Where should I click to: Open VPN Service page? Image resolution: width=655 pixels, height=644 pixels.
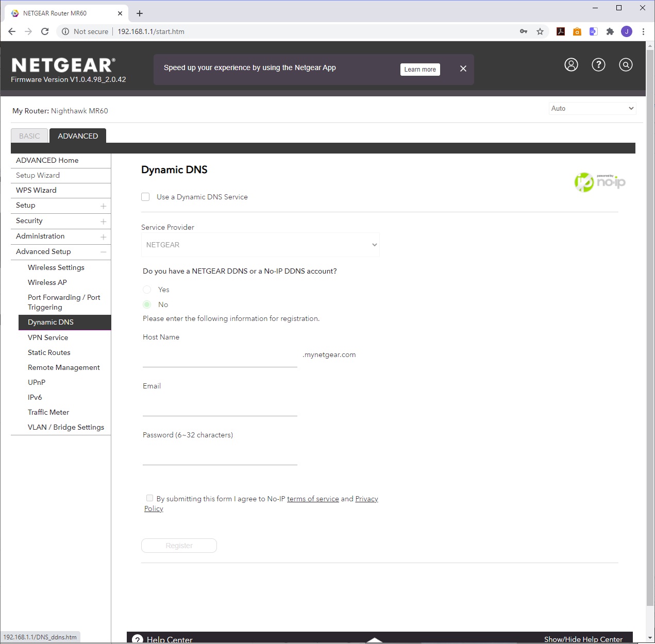(48, 337)
